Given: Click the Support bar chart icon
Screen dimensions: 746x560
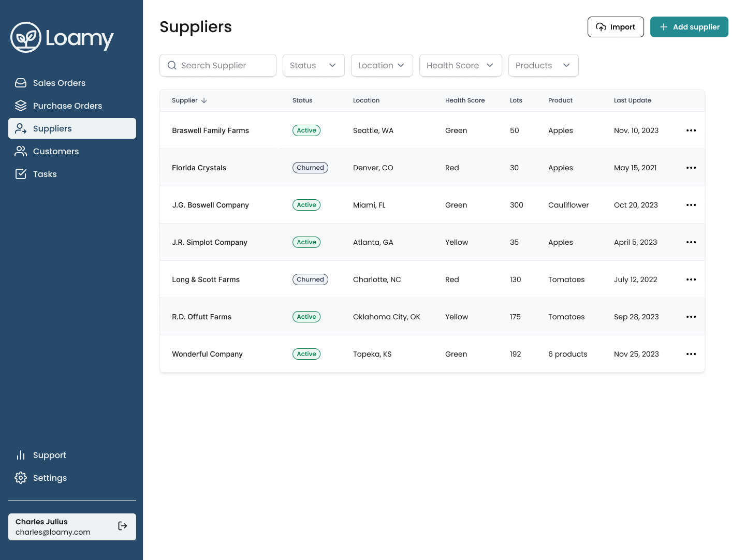Looking at the screenshot, I should point(21,455).
